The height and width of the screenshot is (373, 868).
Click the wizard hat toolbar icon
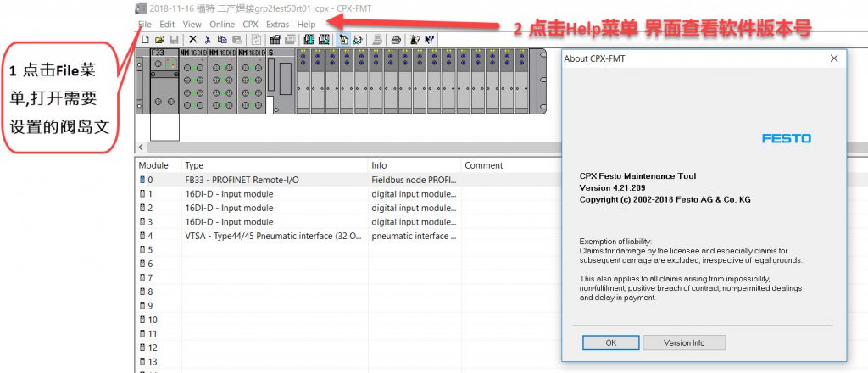(x=415, y=39)
